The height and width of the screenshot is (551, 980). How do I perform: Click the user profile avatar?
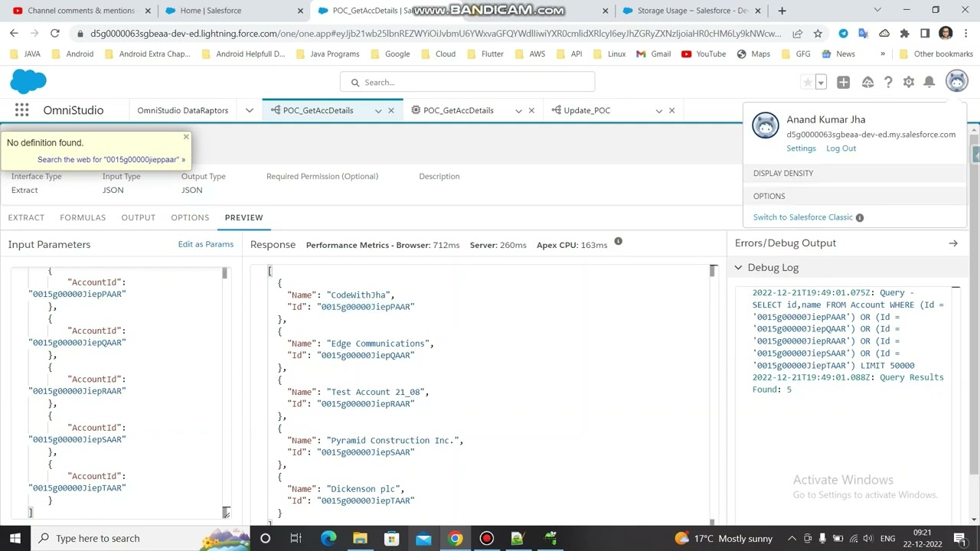click(957, 81)
